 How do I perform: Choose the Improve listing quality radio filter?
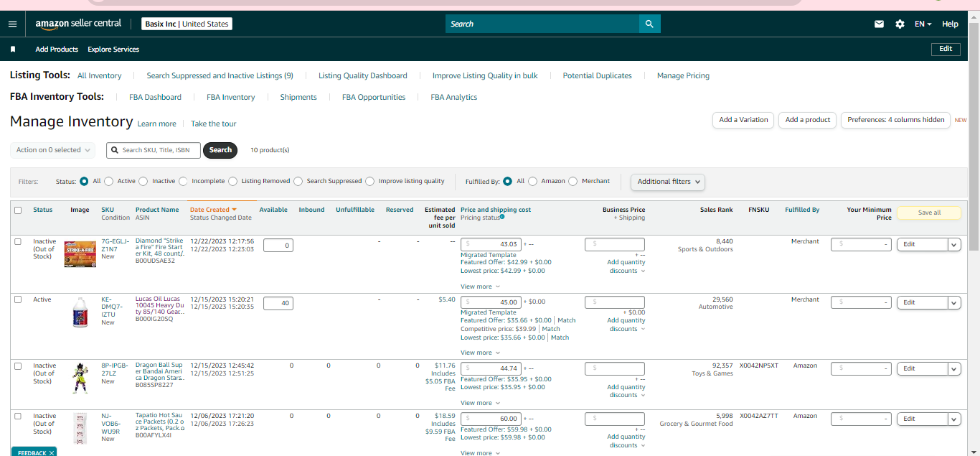click(x=370, y=182)
